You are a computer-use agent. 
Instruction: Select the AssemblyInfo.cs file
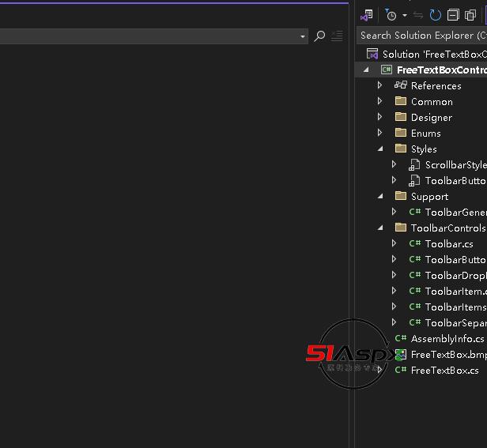(x=447, y=338)
